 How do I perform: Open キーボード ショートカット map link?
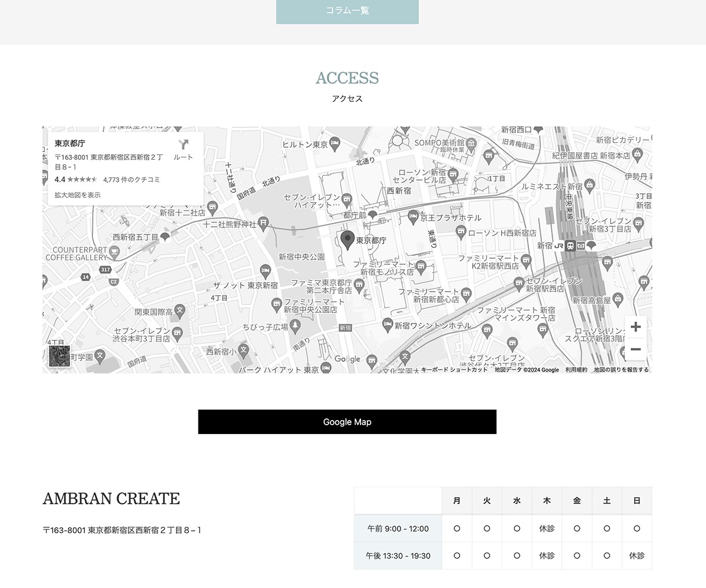click(x=454, y=370)
